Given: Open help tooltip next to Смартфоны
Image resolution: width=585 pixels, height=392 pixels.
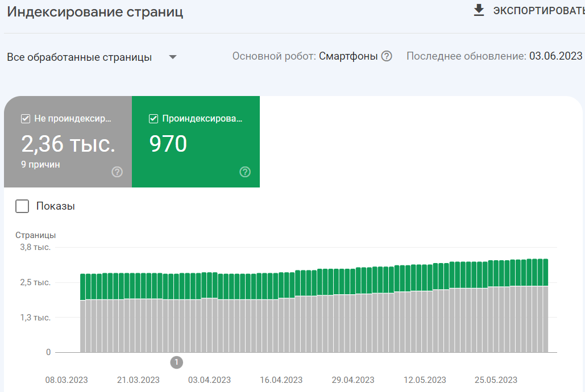Looking at the screenshot, I should click(x=387, y=56).
